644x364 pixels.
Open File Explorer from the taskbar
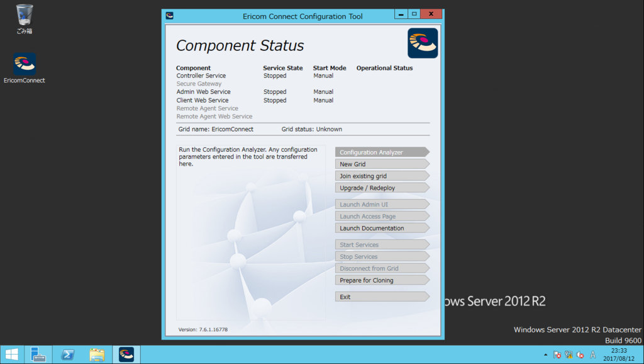click(97, 355)
